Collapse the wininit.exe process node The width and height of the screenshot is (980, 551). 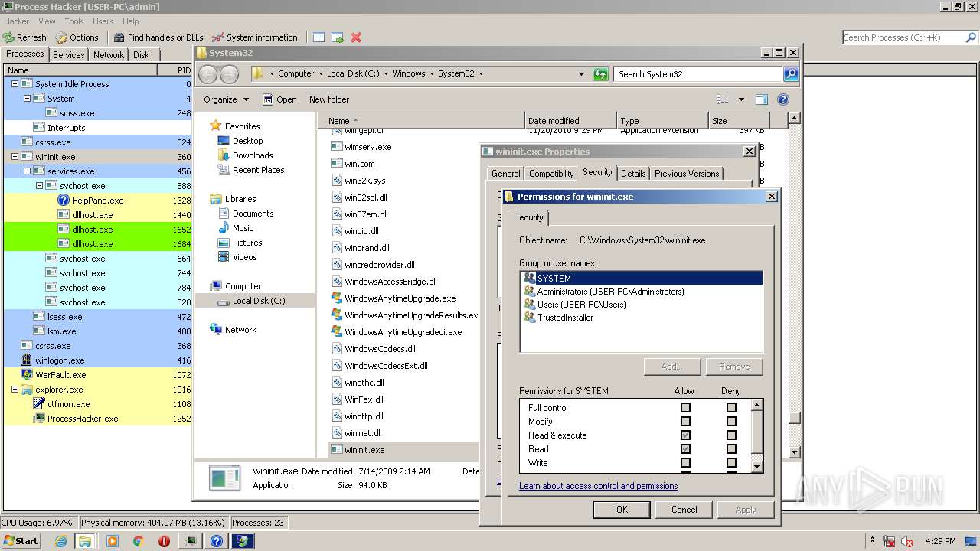[15, 157]
